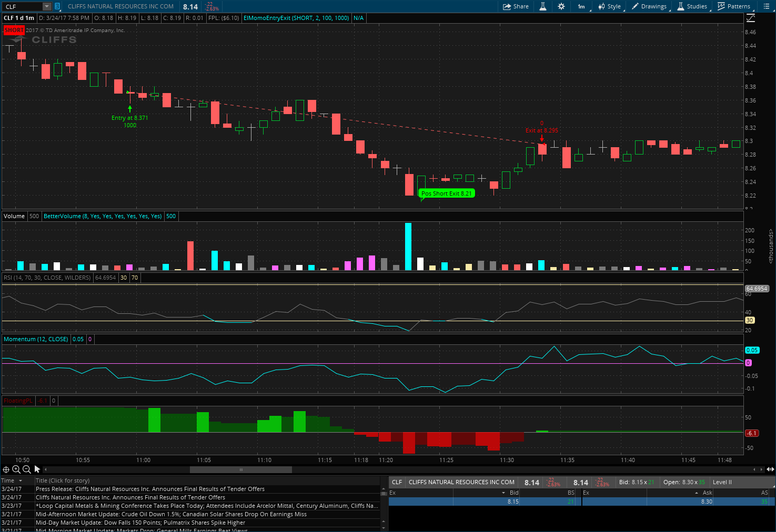Click Level II label
The image size is (776, 532).
722,482
